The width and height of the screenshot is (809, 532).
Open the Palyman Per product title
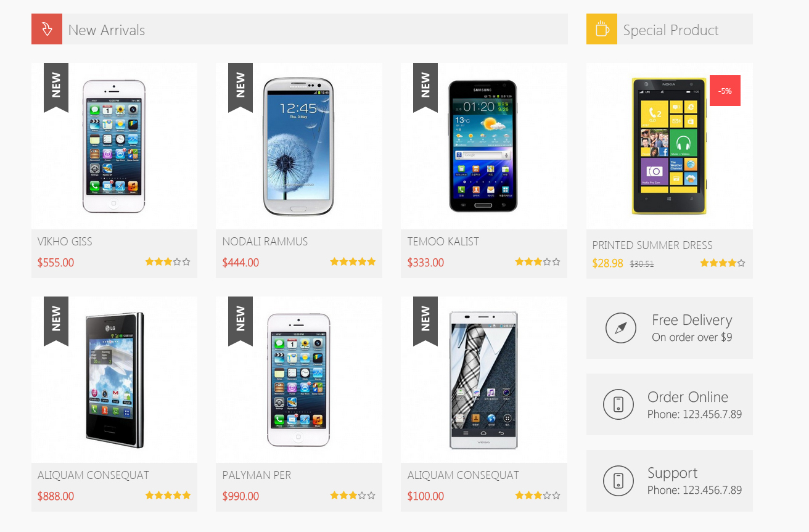(x=257, y=475)
